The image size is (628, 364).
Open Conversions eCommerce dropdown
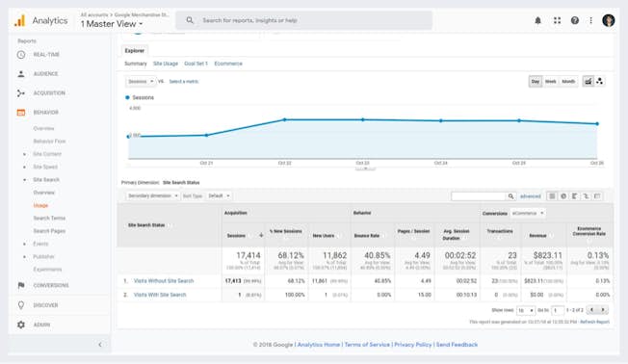pyautogui.click(x=528, y=213)
